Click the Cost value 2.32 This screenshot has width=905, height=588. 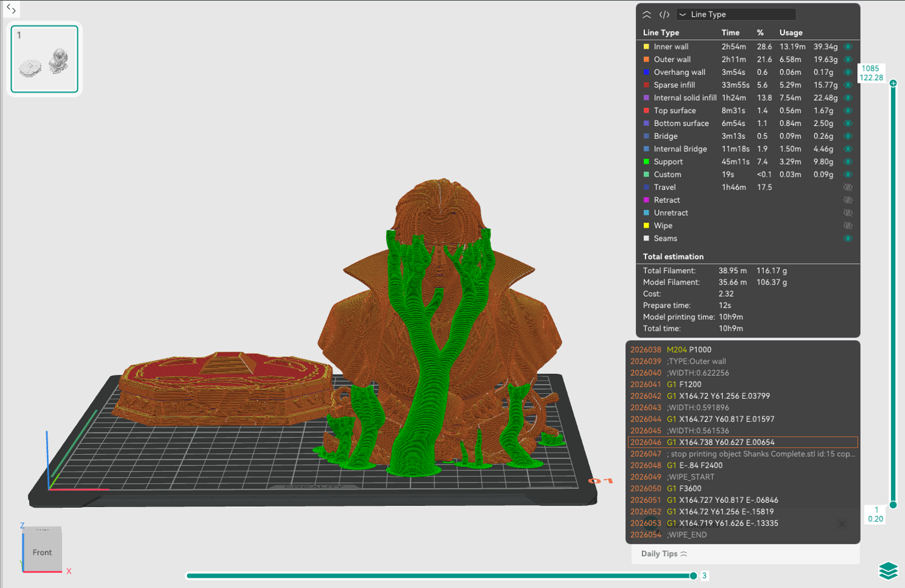click(726, 294)
